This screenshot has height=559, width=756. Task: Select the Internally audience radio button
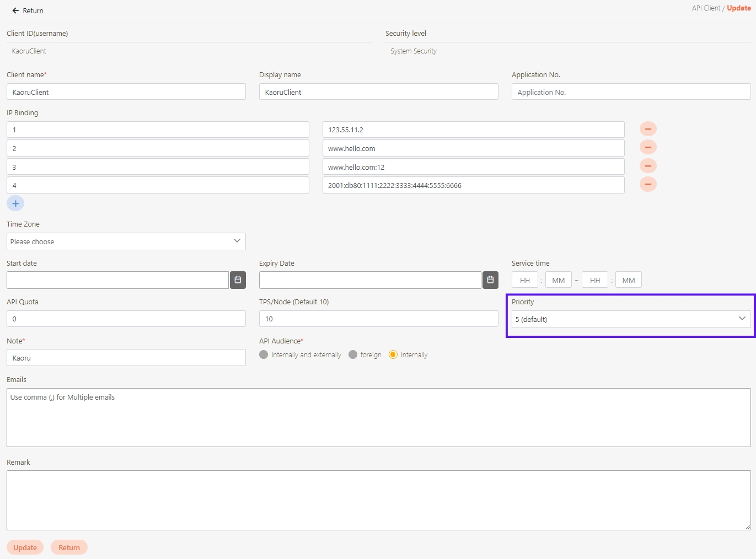click(x=393, y=354)
